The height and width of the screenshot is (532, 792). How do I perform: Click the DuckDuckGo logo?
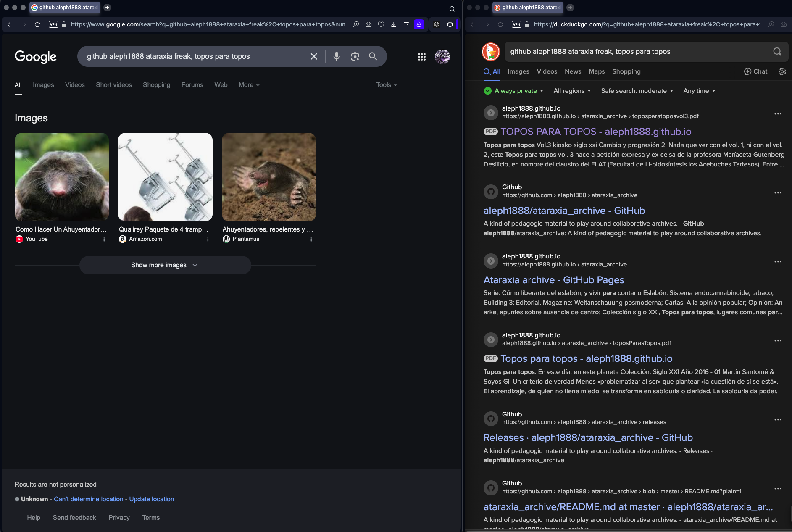491,52
